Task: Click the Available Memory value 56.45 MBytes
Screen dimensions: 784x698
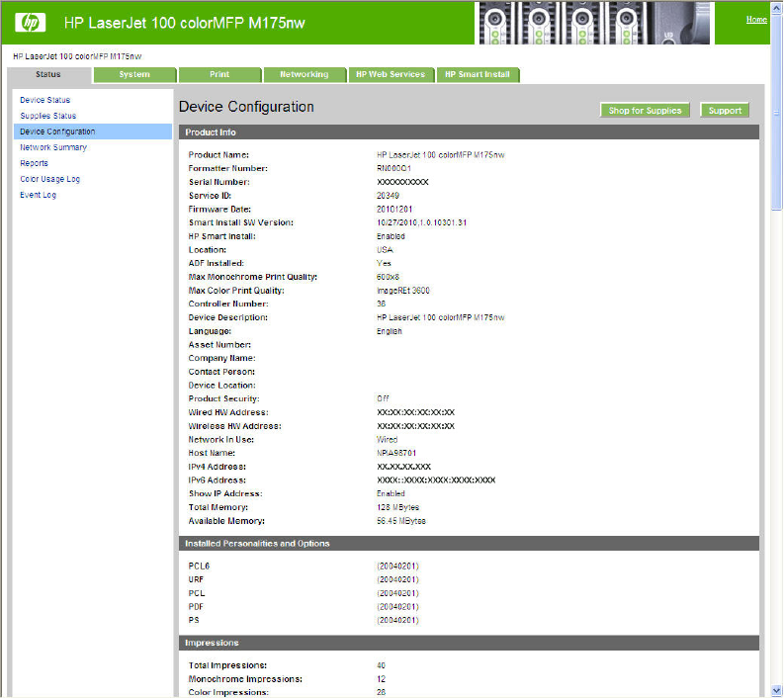Action: tap(401, 521)
